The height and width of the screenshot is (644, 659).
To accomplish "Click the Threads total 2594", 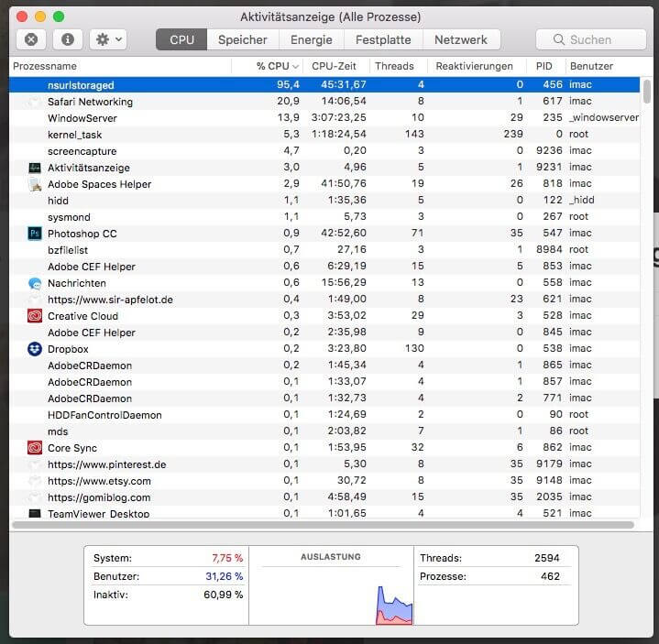I will (x=547, y=558).
